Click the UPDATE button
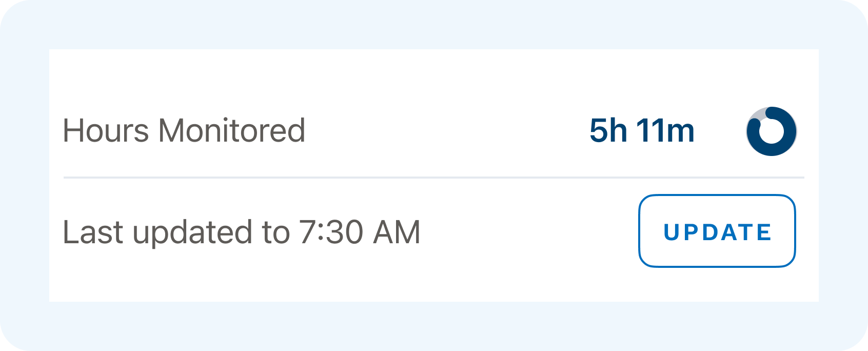The height and width of the screenshot is (351, 868). pos(717,231)
